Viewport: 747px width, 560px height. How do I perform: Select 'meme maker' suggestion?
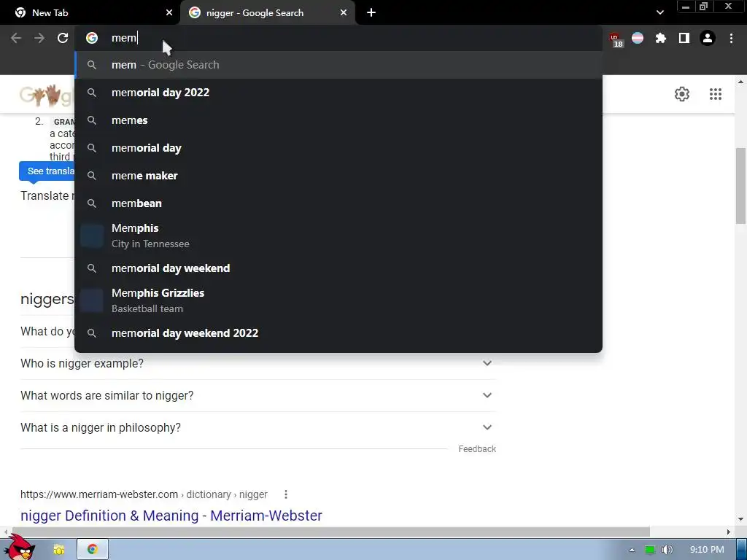[338, 176]
